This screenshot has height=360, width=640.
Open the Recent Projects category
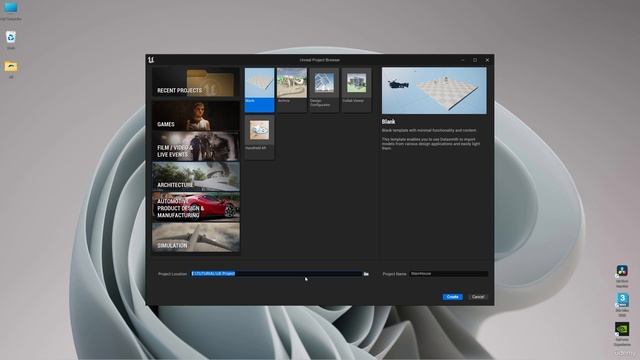tap(196, 82)
